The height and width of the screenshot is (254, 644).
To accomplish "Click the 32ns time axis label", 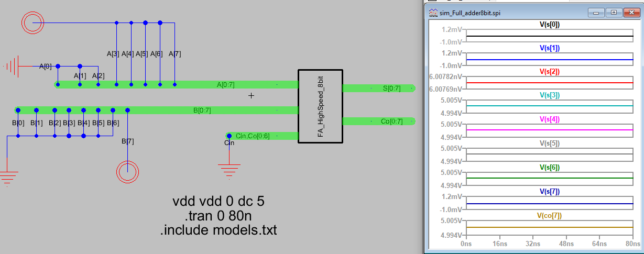I will [x=532, y=244].
